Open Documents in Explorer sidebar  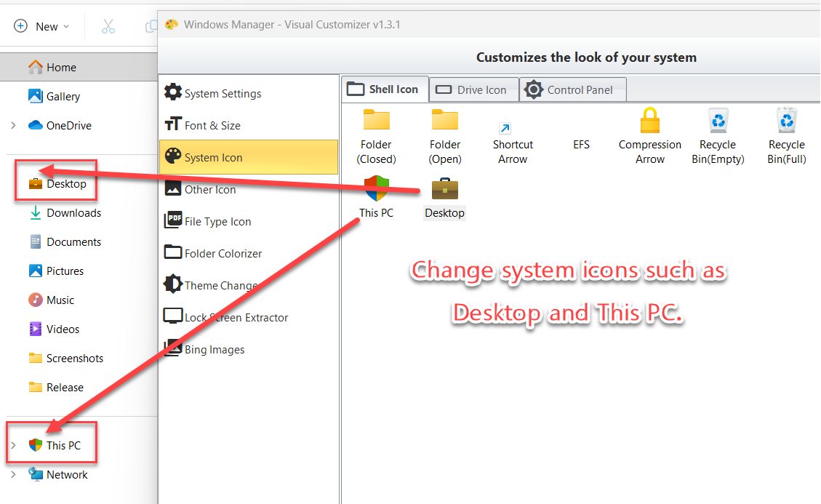[x=65, y=241]
